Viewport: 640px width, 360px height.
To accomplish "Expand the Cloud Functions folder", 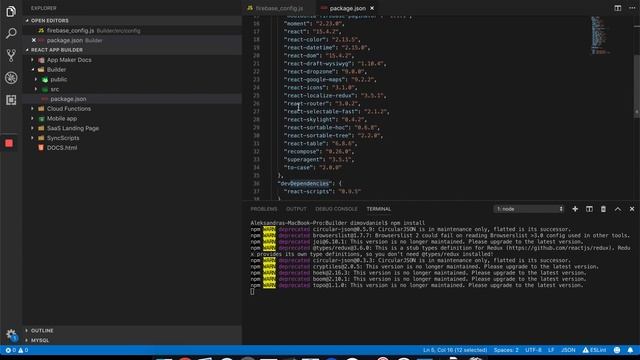I will coord(69,109).
